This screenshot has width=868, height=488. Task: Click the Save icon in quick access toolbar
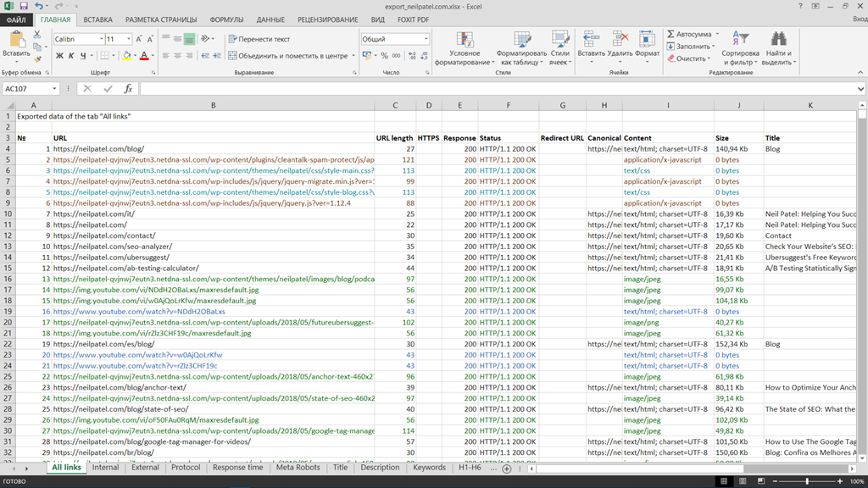point(24,6)
